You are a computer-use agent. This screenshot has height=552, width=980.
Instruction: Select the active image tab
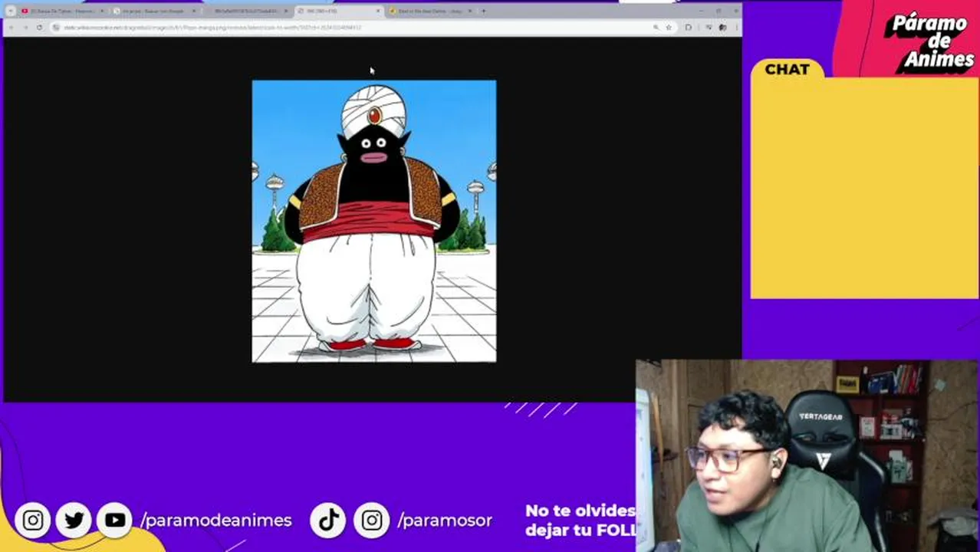click(x=339, y=11)
